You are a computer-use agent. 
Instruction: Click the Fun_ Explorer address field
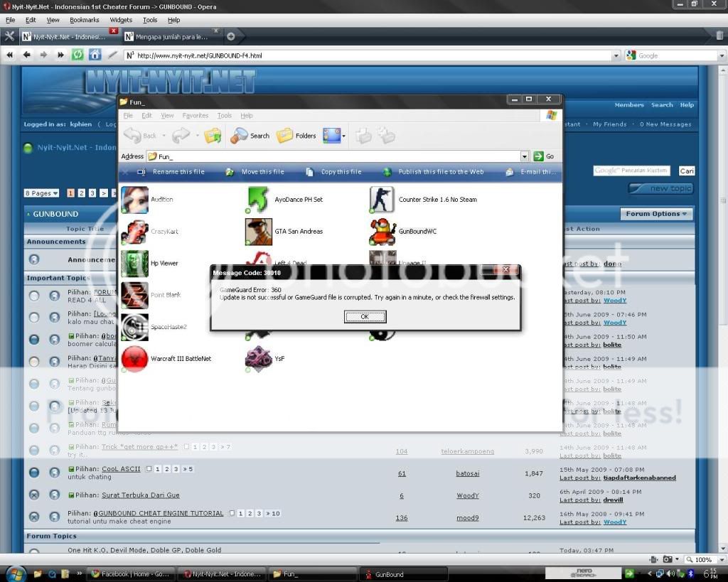coord(333,156)
